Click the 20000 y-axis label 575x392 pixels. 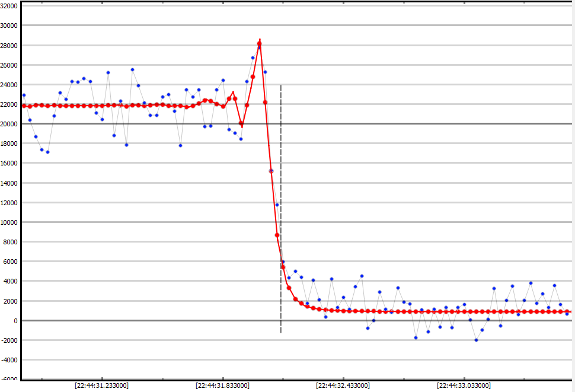9,124
